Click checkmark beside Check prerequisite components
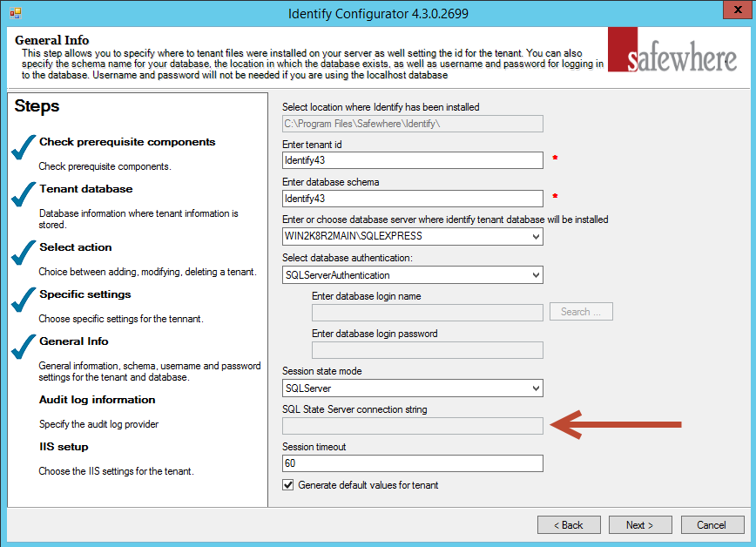Image resolution: width=756 pixels, height=547 pixels. point(24,147)
